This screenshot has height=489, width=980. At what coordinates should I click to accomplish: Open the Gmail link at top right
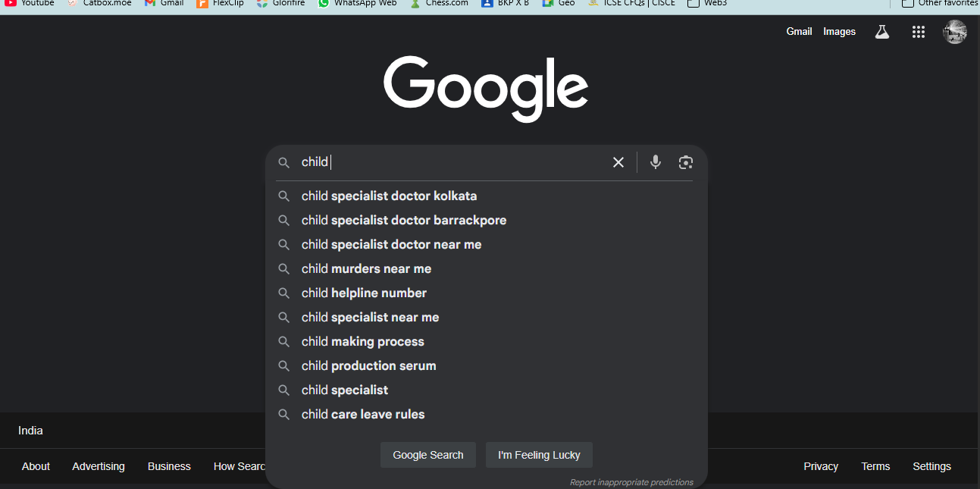(x=799, y=32)
